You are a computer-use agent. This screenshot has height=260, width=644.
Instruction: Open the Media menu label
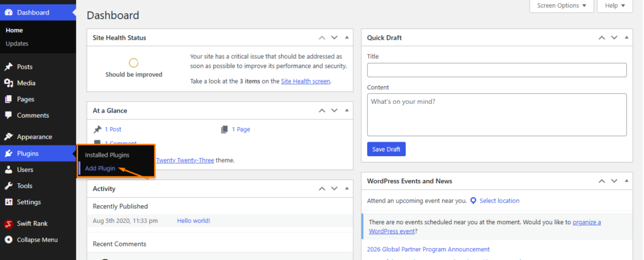tap(26, 83)
